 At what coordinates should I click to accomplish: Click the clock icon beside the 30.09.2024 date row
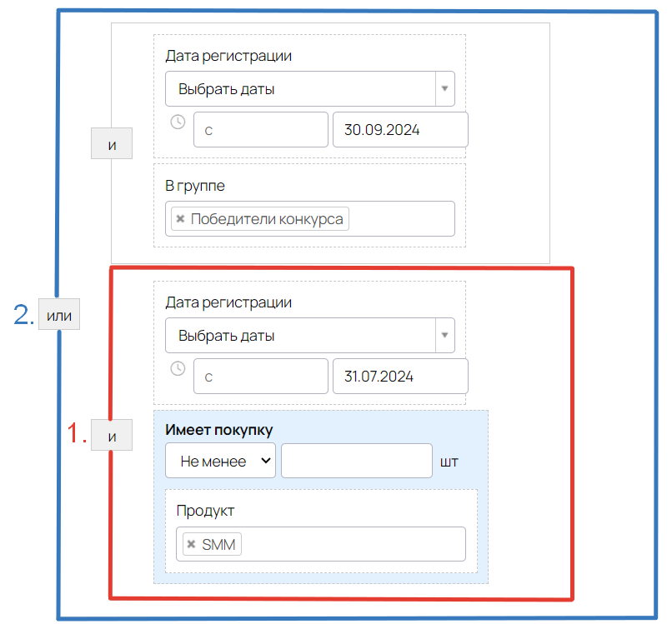(x=178, y=122)
